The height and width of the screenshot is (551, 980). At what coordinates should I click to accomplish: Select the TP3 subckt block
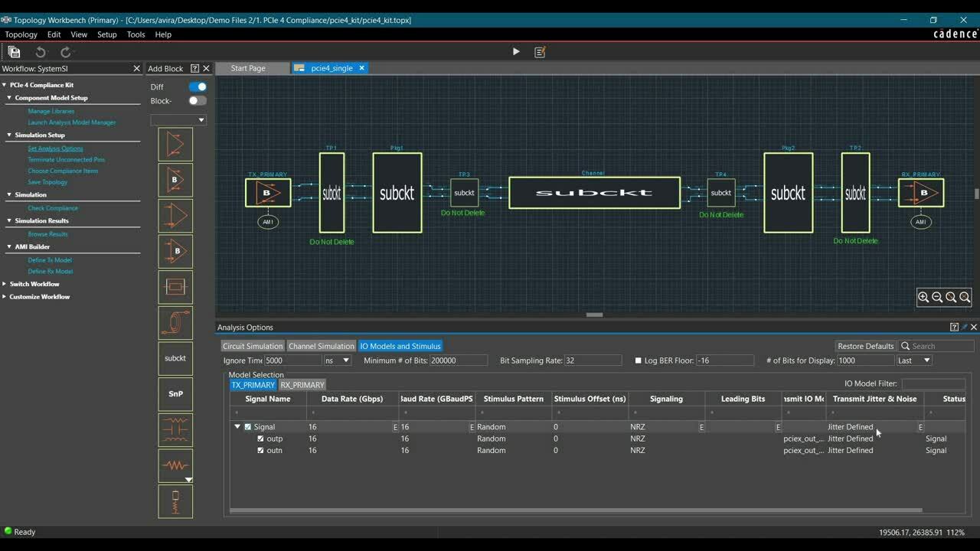(465, 193)
